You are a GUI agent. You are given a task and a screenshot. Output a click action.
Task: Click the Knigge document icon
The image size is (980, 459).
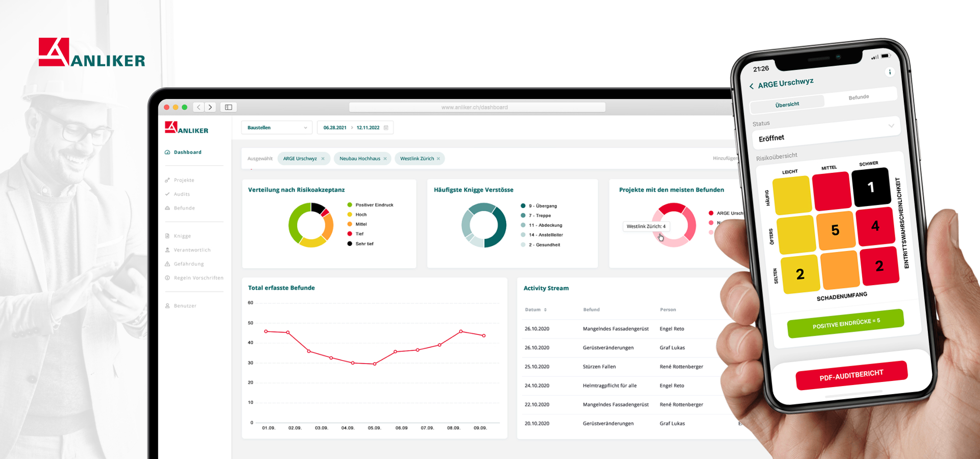click(167, 236)
